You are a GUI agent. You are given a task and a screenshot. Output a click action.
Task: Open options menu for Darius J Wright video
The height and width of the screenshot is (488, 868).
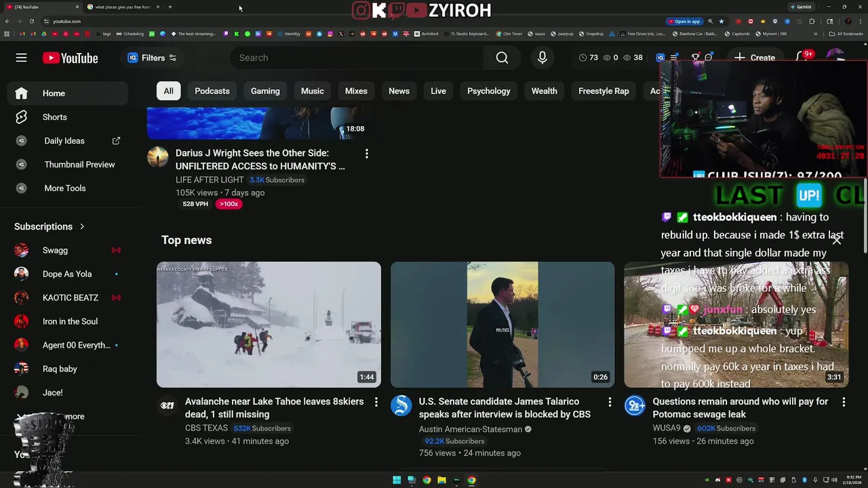pos(366,154)
